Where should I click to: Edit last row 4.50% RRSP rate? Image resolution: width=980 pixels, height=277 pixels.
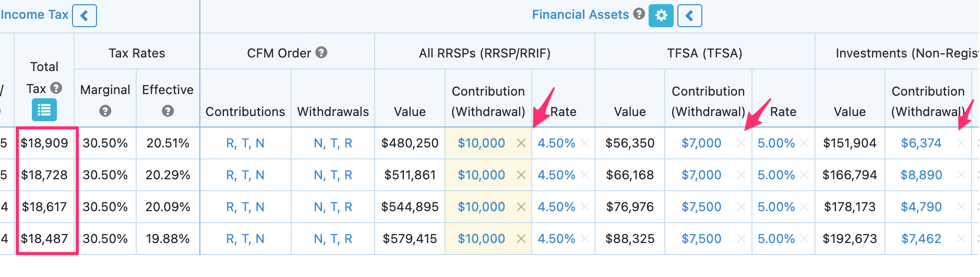point(556,239)
